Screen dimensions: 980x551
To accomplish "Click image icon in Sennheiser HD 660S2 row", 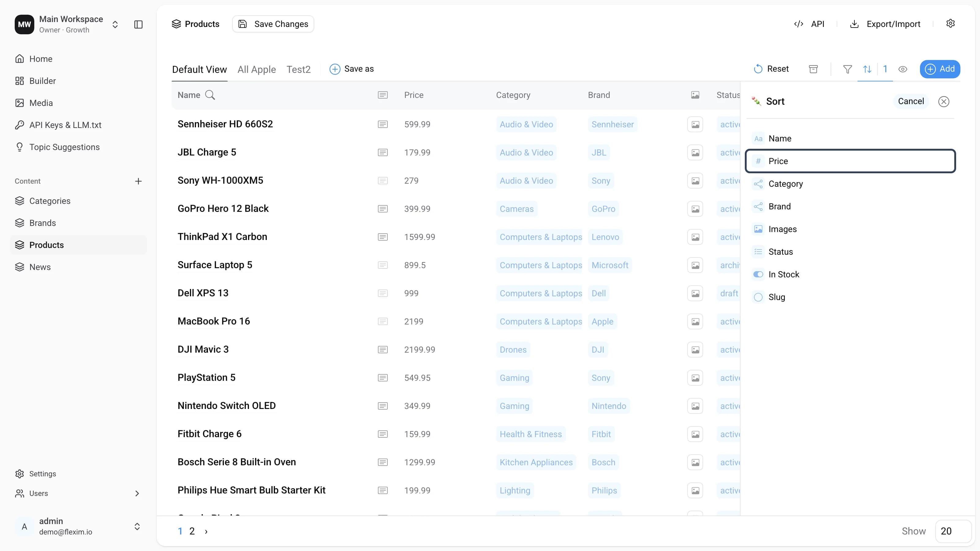I will click(695, 124).
